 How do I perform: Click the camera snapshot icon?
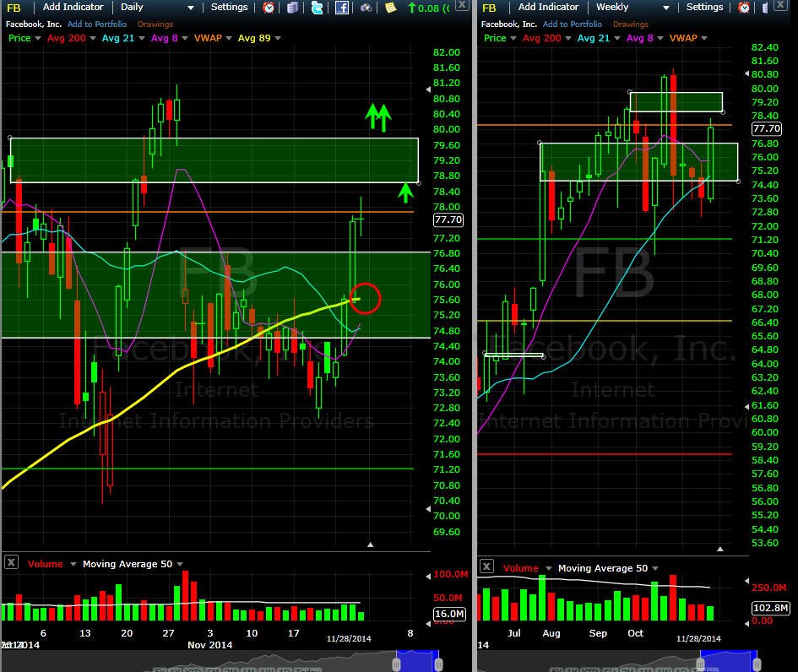coord(366,7)
